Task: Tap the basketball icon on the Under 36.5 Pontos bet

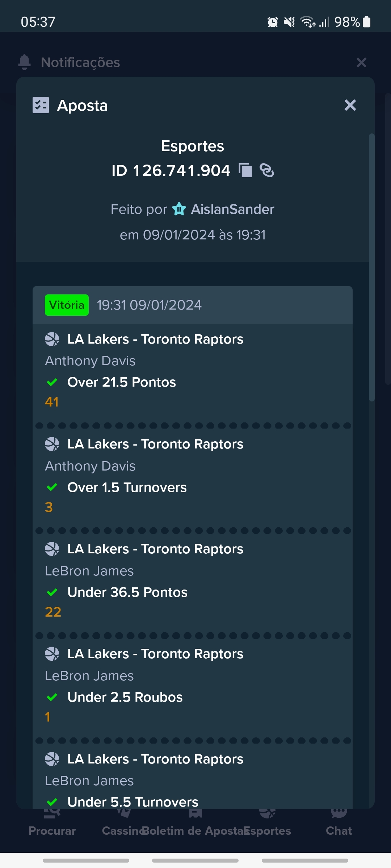Action: (52, 549)
